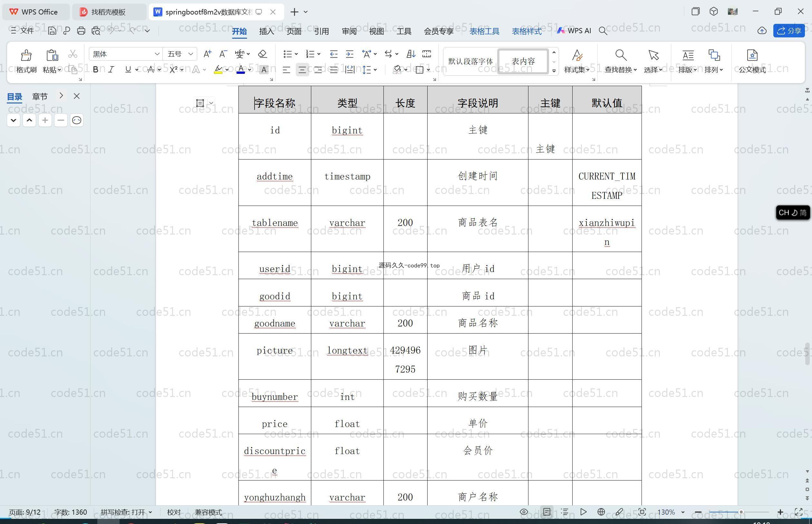The width and height of the screenshot is (812, 524).
Task: Click the search icon beside WPS AI
Action: pos(603,31)
